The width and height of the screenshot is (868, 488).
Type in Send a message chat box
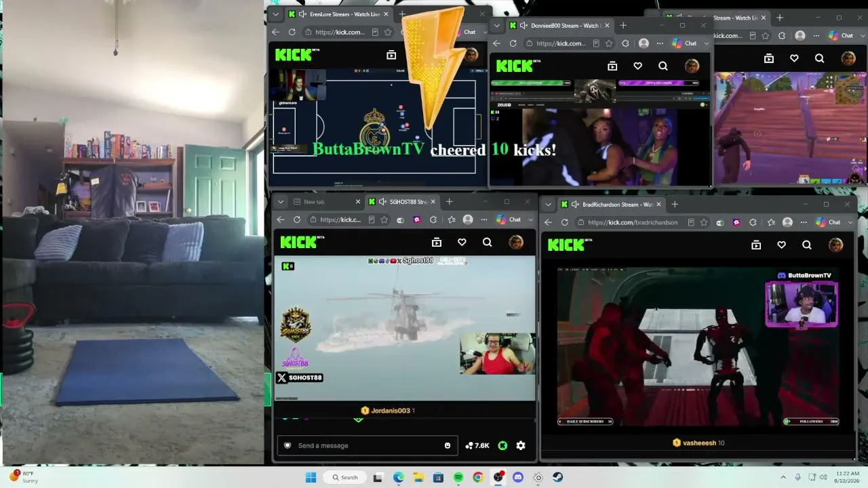pos(367,445)
